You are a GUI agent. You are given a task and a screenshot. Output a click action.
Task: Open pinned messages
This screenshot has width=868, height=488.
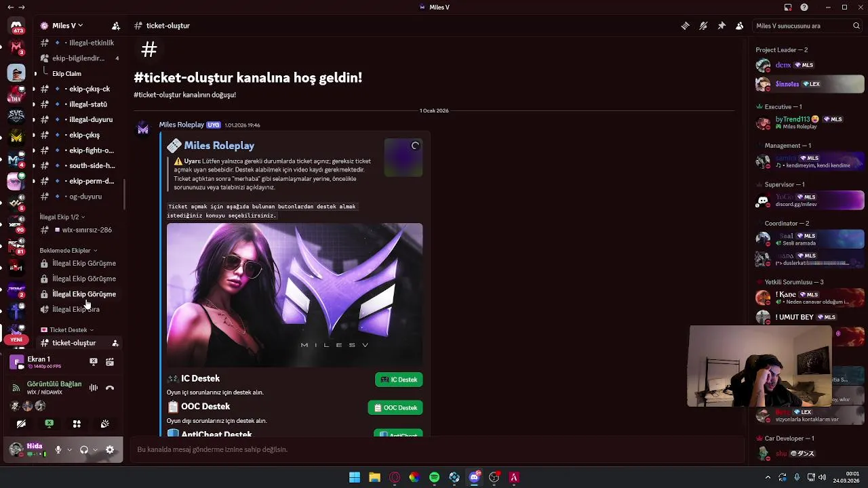[x=722, y=26]
